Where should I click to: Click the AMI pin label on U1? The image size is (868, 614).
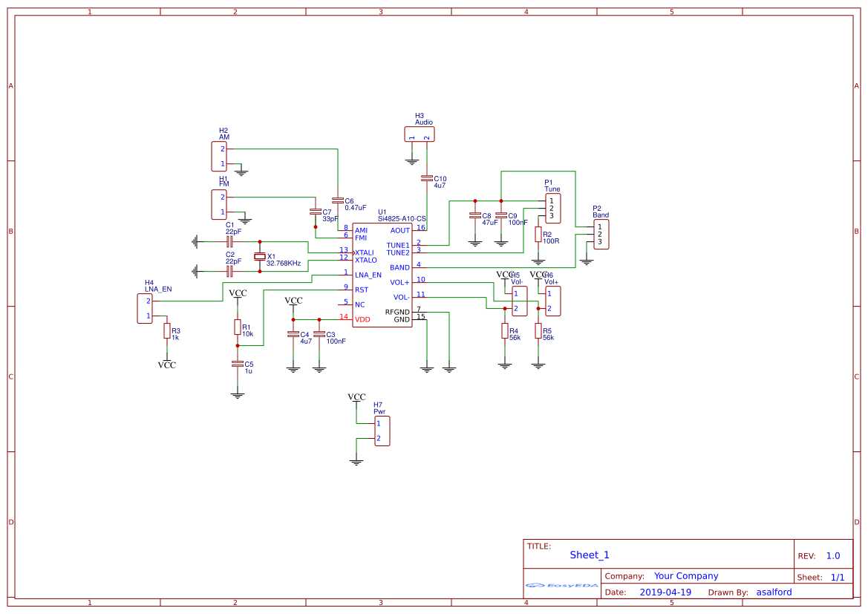(361, 231)
